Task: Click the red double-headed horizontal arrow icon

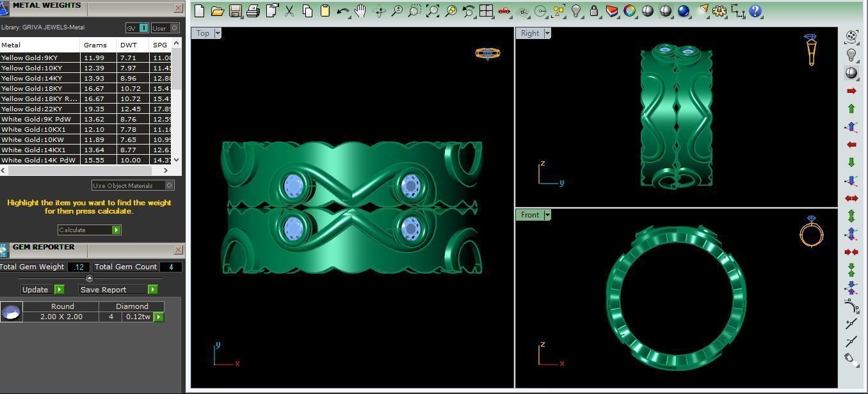Action: [x=851, y=198]
